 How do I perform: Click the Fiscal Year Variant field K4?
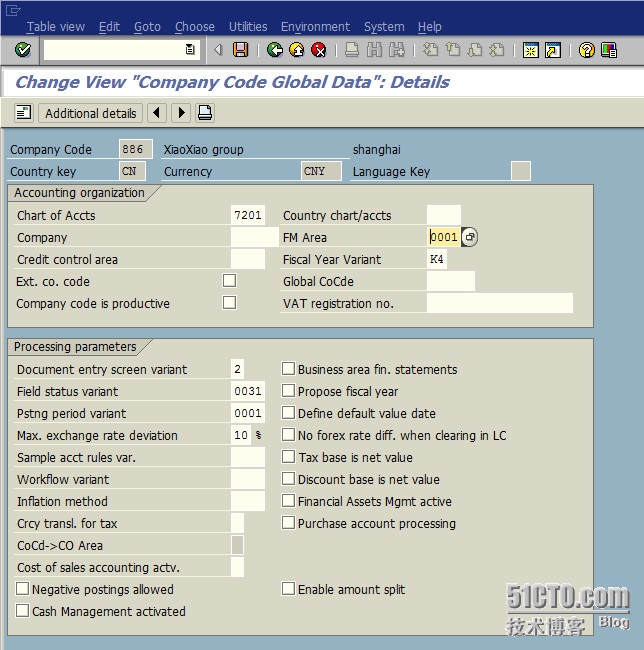point(436,259)
